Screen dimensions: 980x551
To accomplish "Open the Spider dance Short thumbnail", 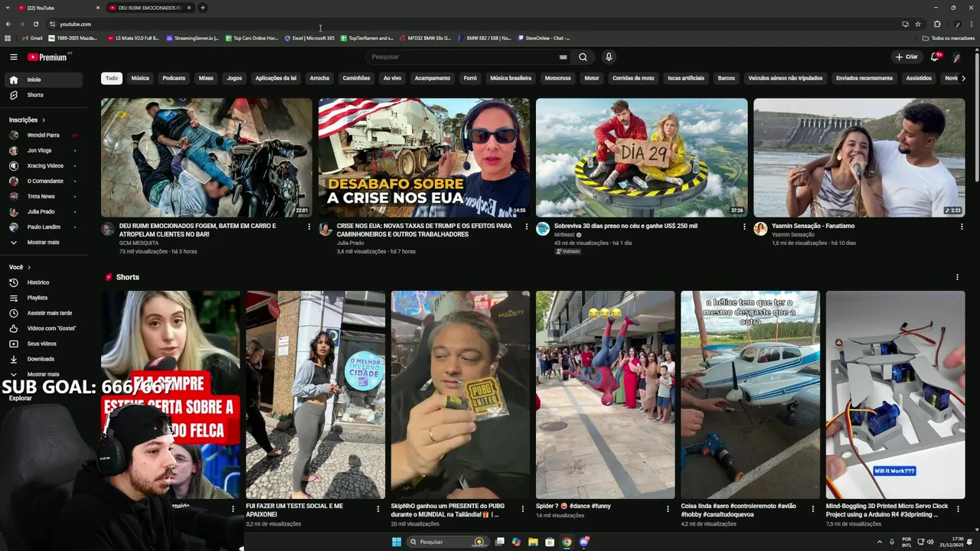I will tap(605, 395).
